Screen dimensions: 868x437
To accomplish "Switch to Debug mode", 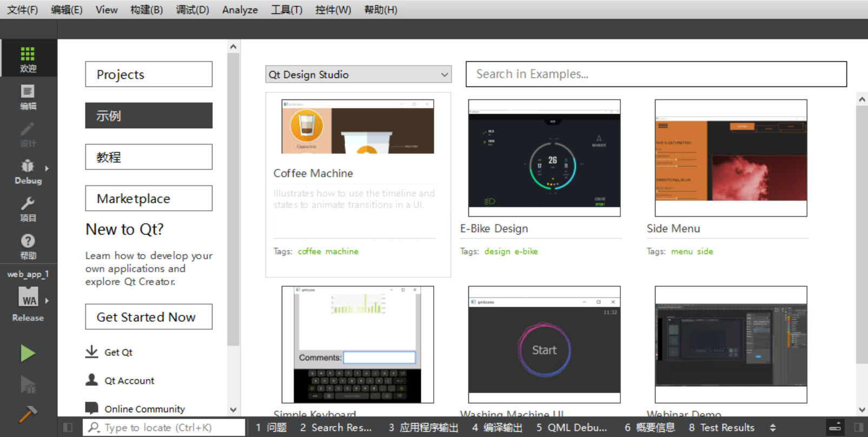I will pos(28,171).
